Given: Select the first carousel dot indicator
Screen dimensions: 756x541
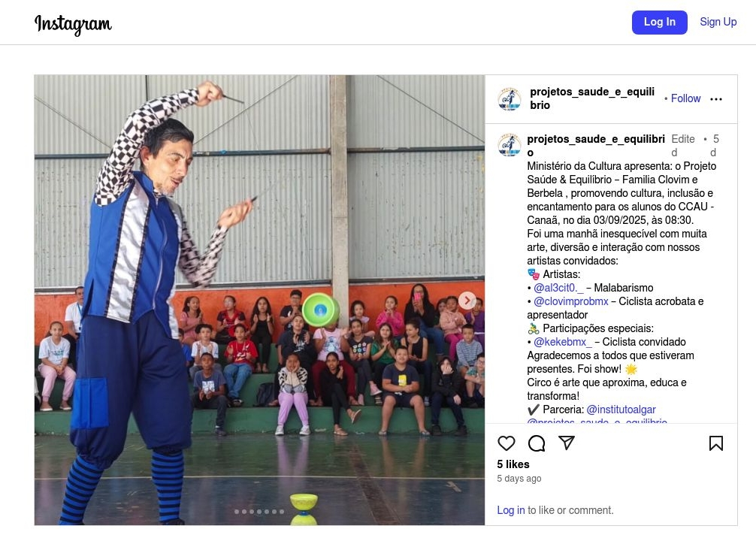Looking at the screenshot, I should [237, 512].
